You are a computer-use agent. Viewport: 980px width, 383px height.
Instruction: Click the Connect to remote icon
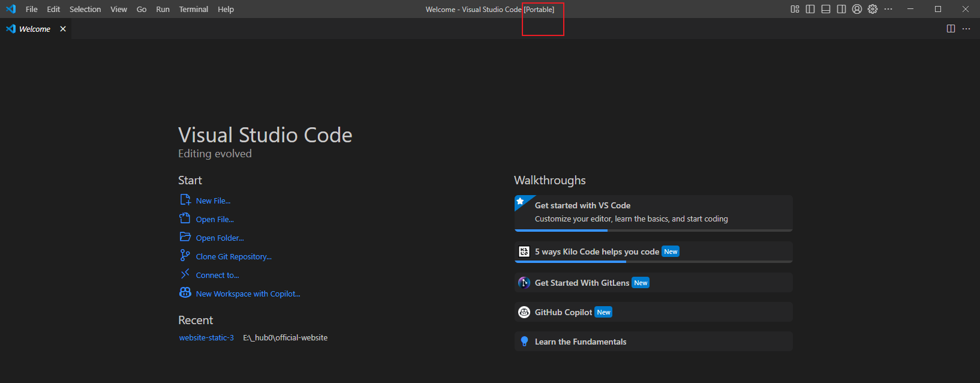point(185,274)
